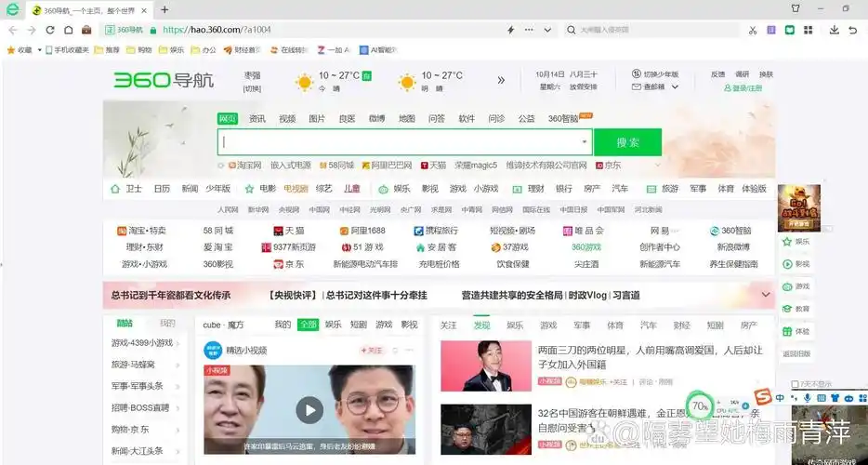The image size is (868, 465).
Task: Open a new tab with plus icon
Action: pyautogui.click(x=164, y=9)
